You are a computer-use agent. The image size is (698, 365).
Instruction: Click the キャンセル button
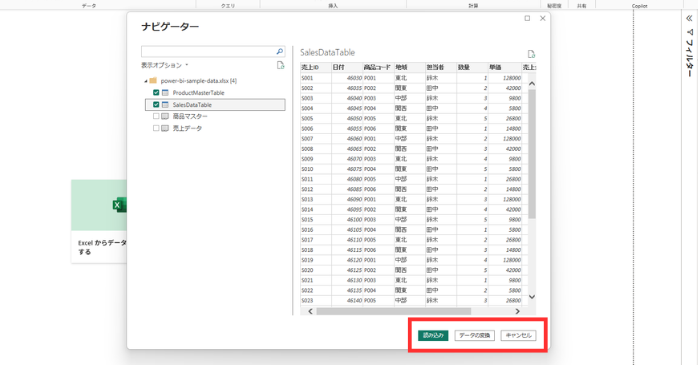518,335
